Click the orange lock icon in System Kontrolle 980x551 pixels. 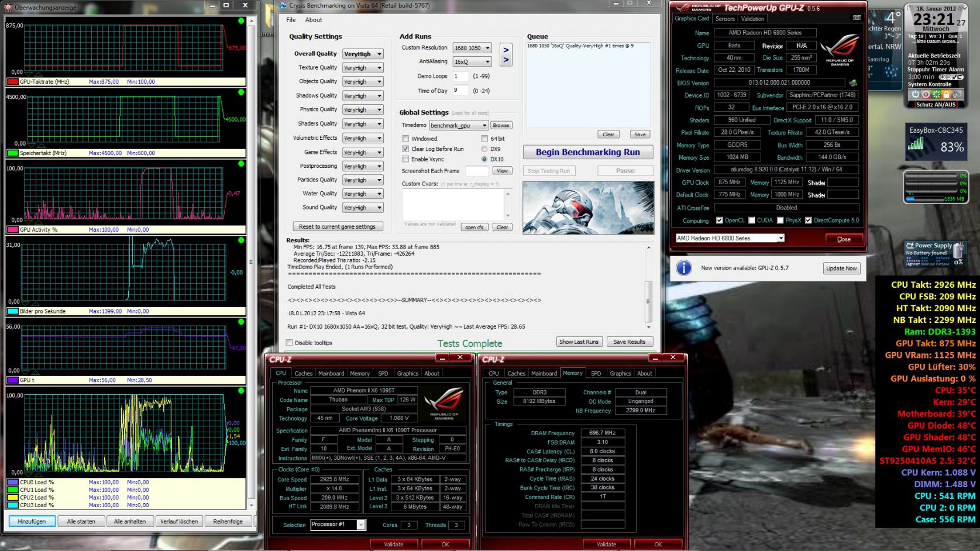pyautogui.click(x=946, y=94)
